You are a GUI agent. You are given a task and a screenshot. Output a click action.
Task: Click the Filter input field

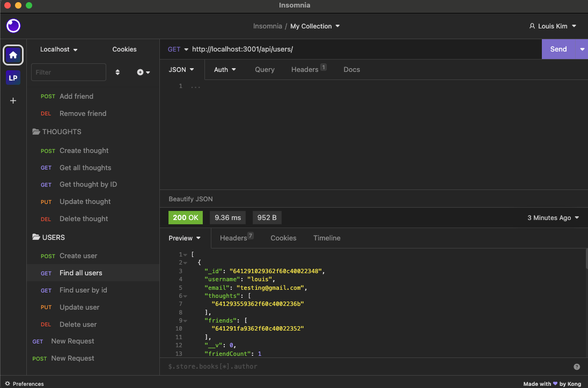(x=68, y=72)
